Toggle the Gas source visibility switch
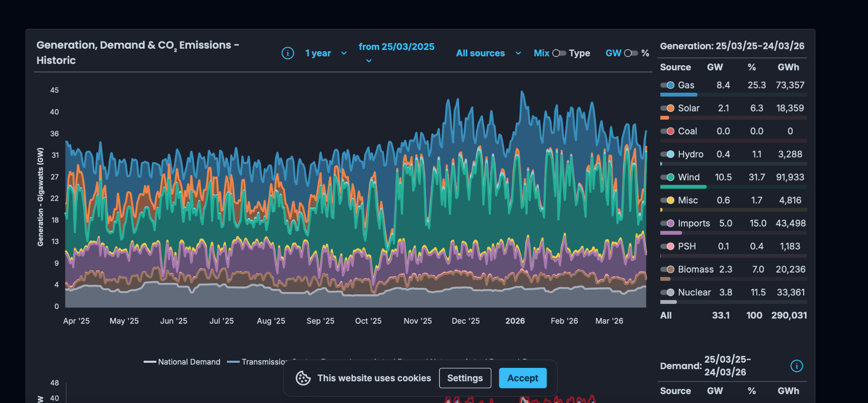The height and width of the screenshot is (403, 868). [667, 85]
